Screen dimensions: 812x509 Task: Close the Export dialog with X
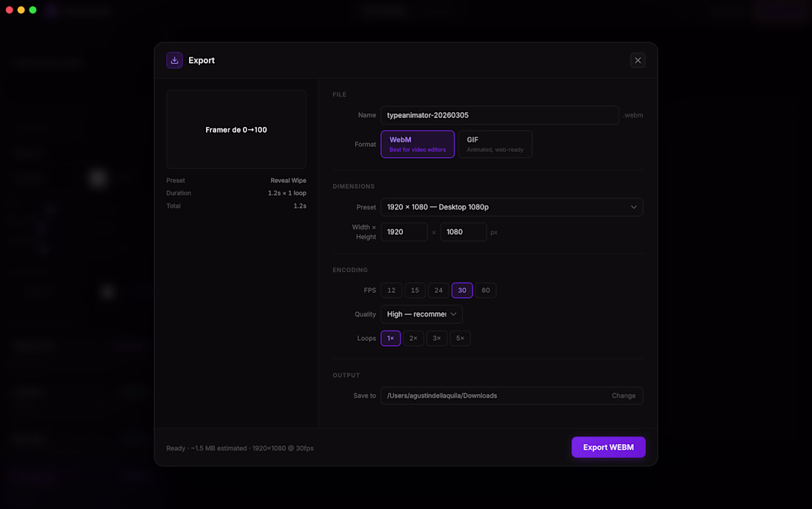click(638, 60)
